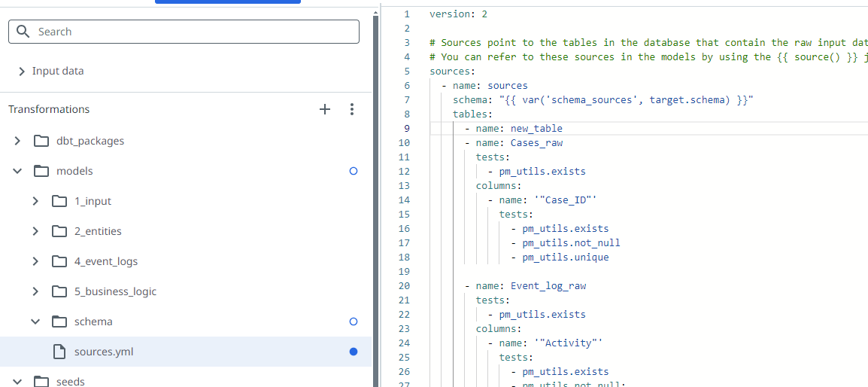Click the filled blue dot beside sources.yml
868x387 pixels.
pyautogui.click(x=354, y=352)
